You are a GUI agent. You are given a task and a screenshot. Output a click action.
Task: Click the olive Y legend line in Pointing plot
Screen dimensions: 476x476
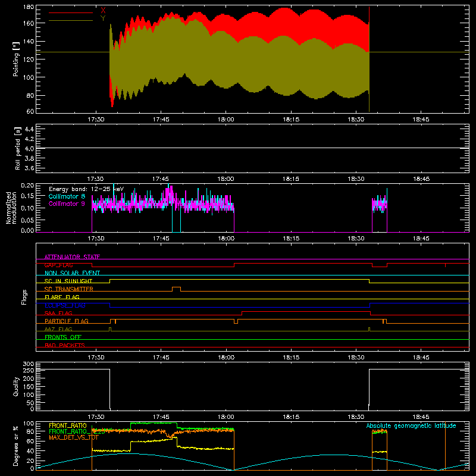click(71, 21)
